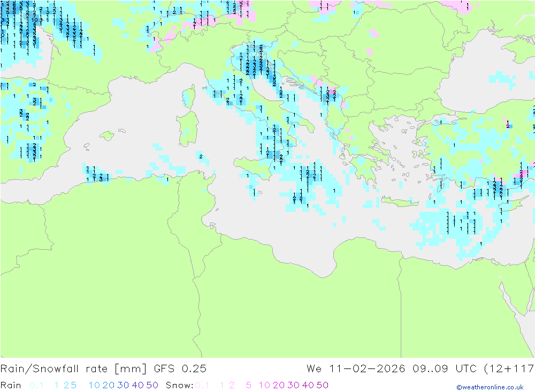Click rain legend value 40
The height and width of the screenshot is (392, 535).
coord(138,385)
